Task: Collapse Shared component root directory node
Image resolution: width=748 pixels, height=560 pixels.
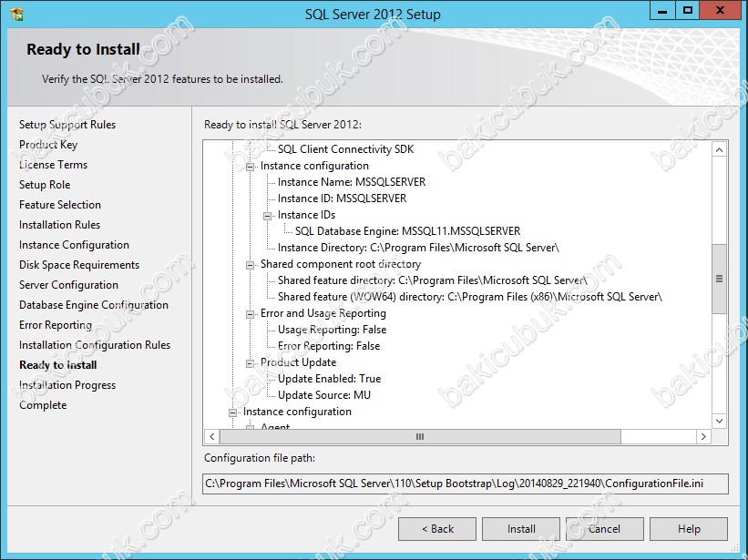Action: (x=250, y=265)
